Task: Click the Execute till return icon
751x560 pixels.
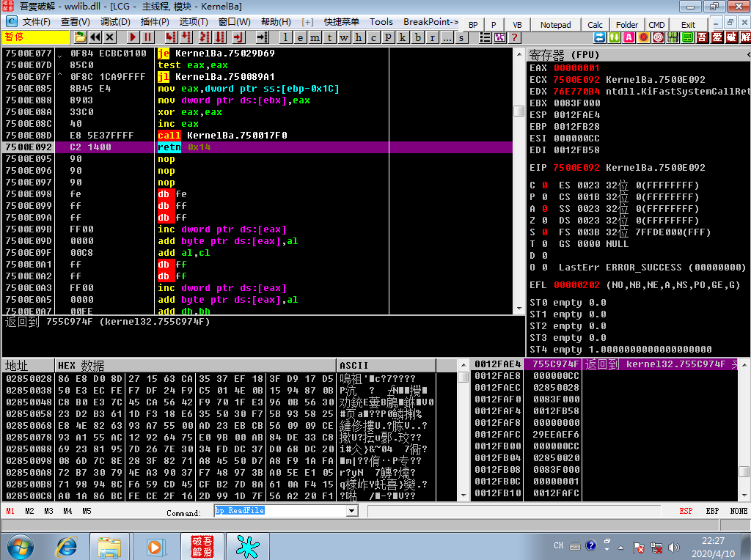Action: point(238,37)
